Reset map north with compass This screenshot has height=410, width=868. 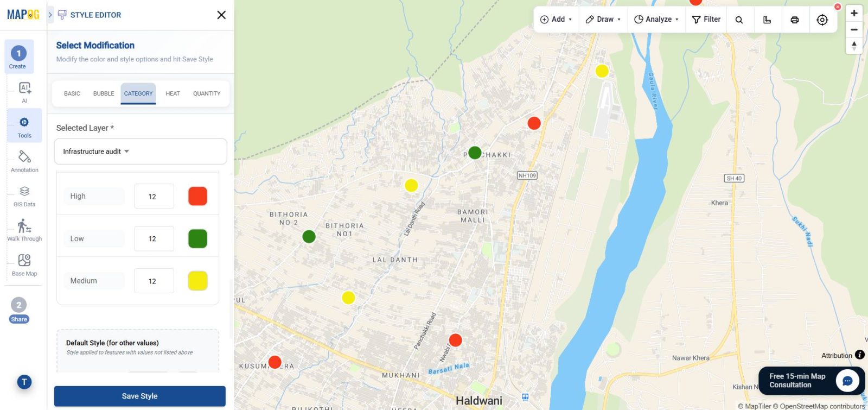click(x=854, y=46)
